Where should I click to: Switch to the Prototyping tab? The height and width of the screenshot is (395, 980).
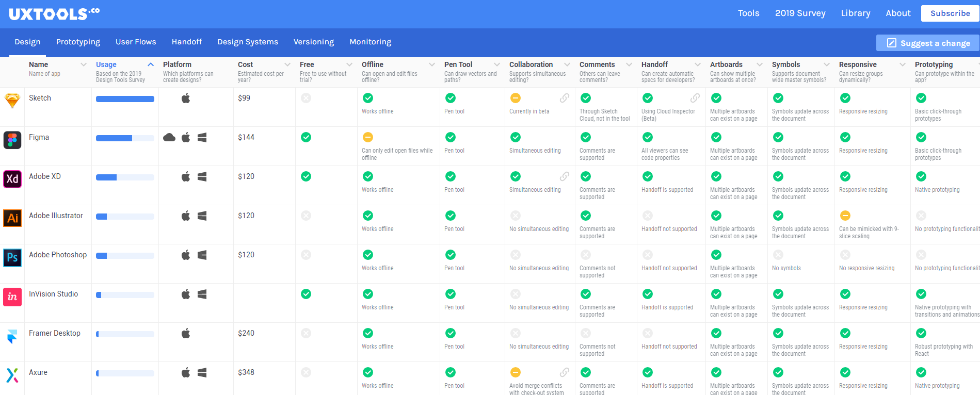[78, 42]
